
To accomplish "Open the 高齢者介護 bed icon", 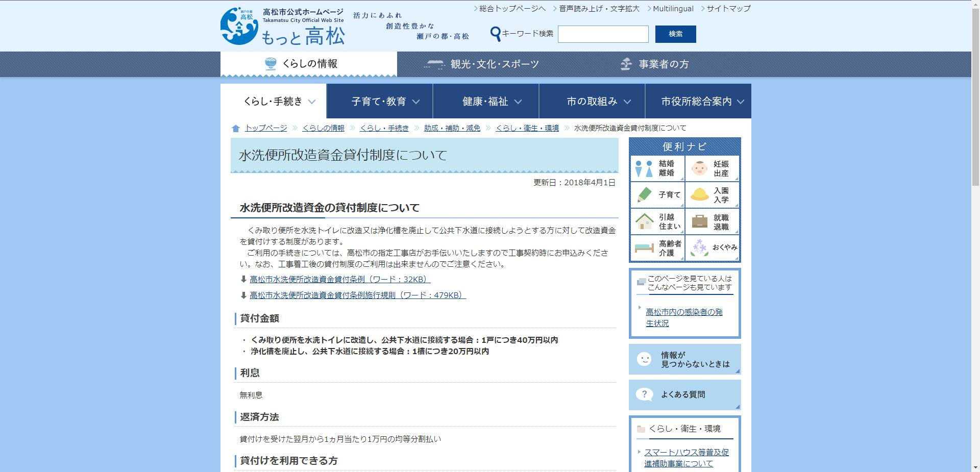I will point(657,248).
